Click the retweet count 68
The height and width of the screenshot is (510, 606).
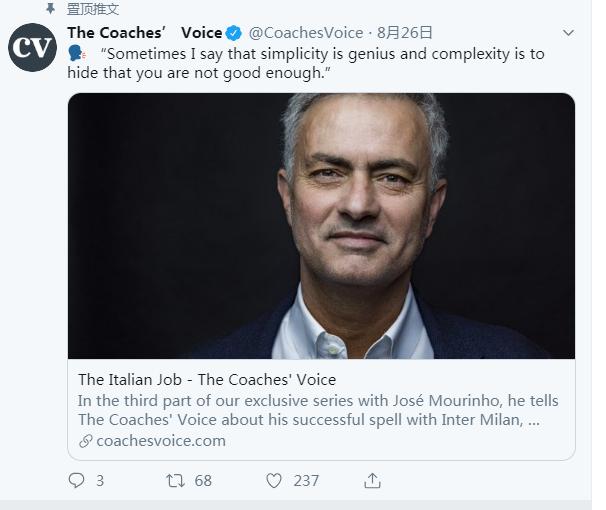click(x=203, y=481)
